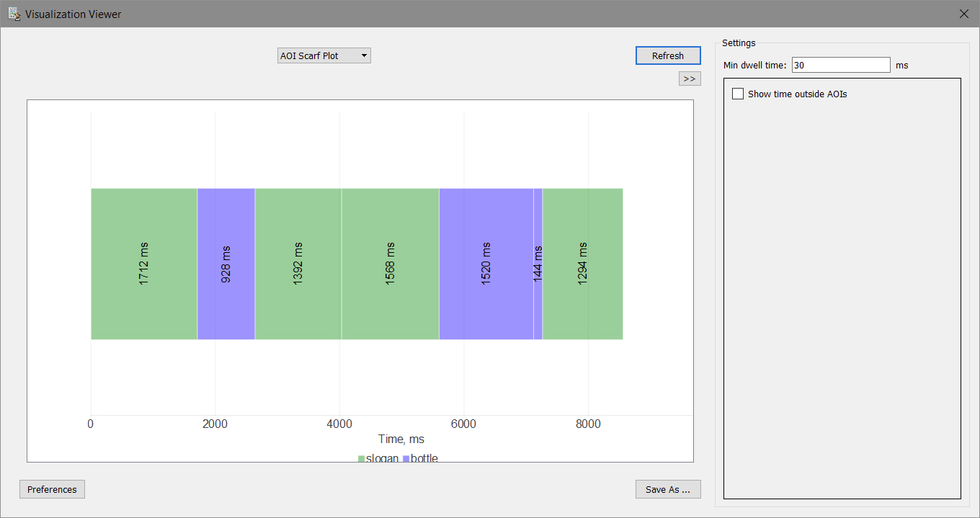Collapse settings with the >> button
This screenshot has width=980, height=518.
pos(690,79)
